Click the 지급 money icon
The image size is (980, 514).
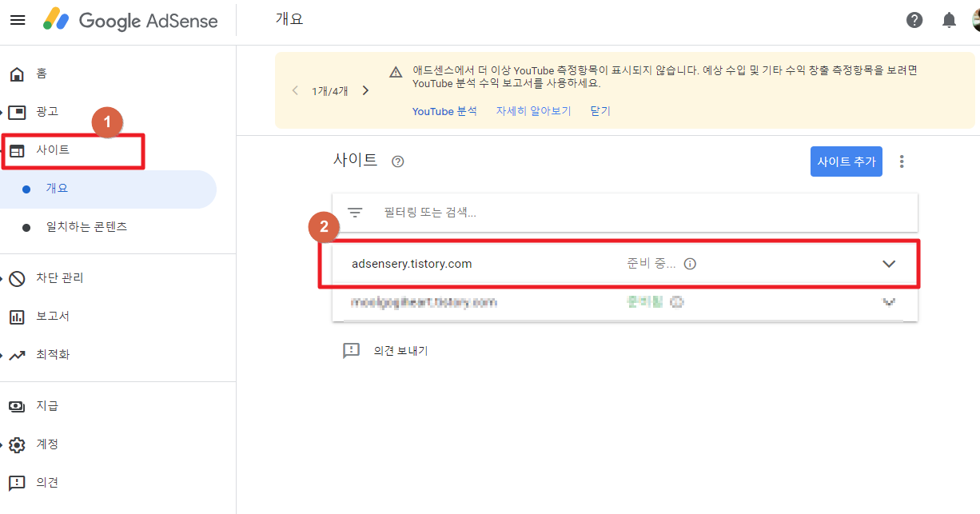click(x=17, y=406)
